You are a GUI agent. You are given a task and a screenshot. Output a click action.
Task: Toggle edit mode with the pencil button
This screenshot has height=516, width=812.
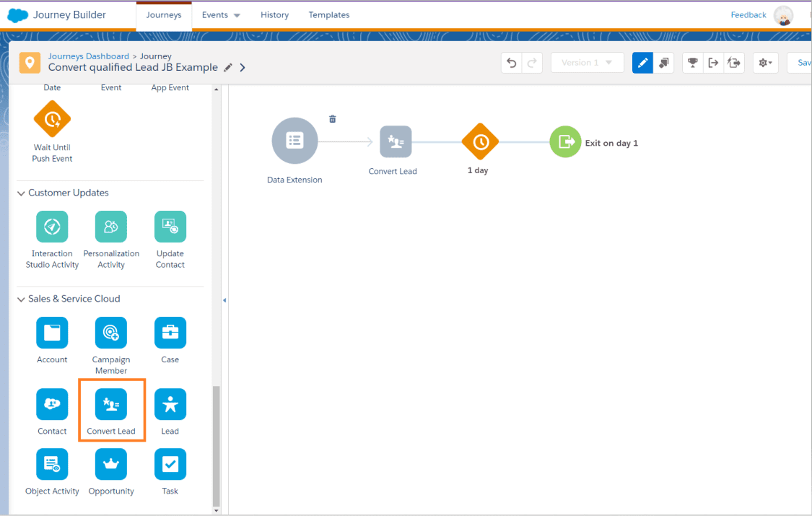click(642, 63)
